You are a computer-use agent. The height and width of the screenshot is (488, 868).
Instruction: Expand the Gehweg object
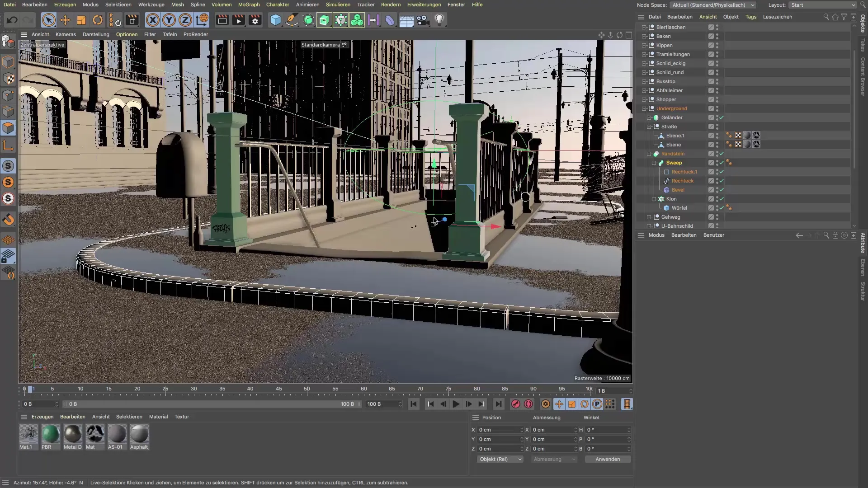(x=649, y=217)
